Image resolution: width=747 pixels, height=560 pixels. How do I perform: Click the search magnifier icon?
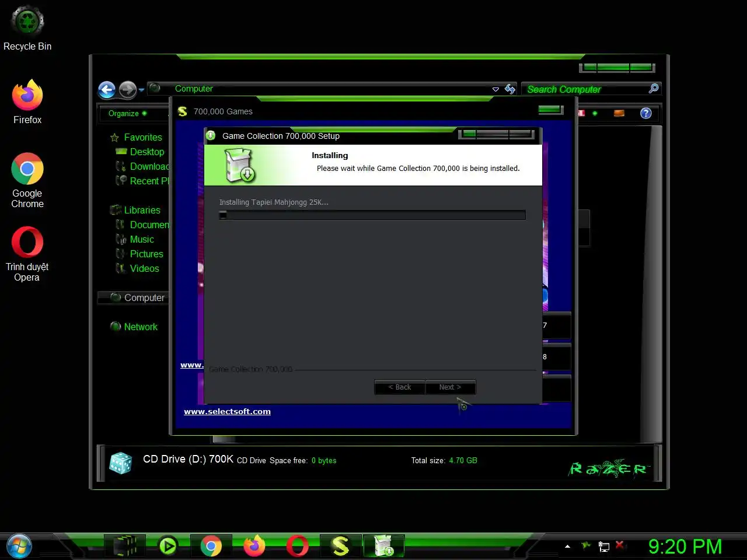pyautogui.click(x=654, y=89)
